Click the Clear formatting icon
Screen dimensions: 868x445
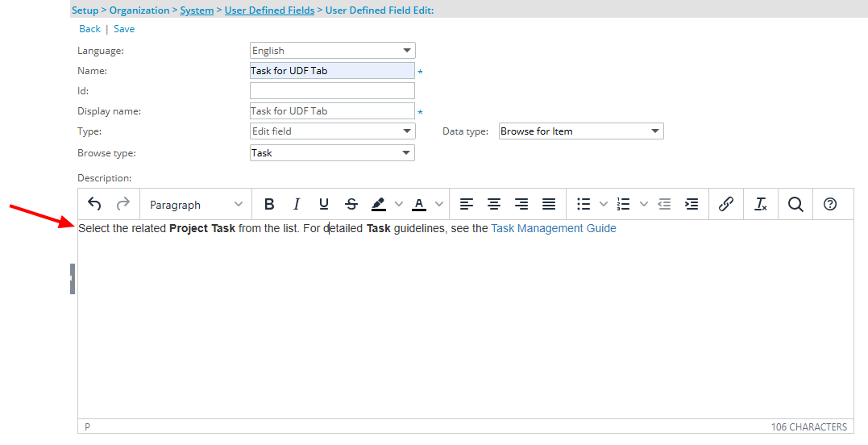pyautogui.click(x=760, y=204)
